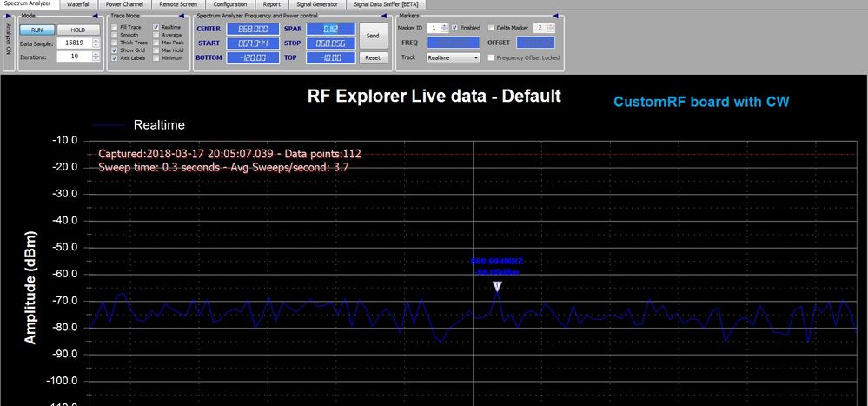Click the 'CustomRF board with CW' label
This screenshot has width=868, height=406.
tap(701, 102)
